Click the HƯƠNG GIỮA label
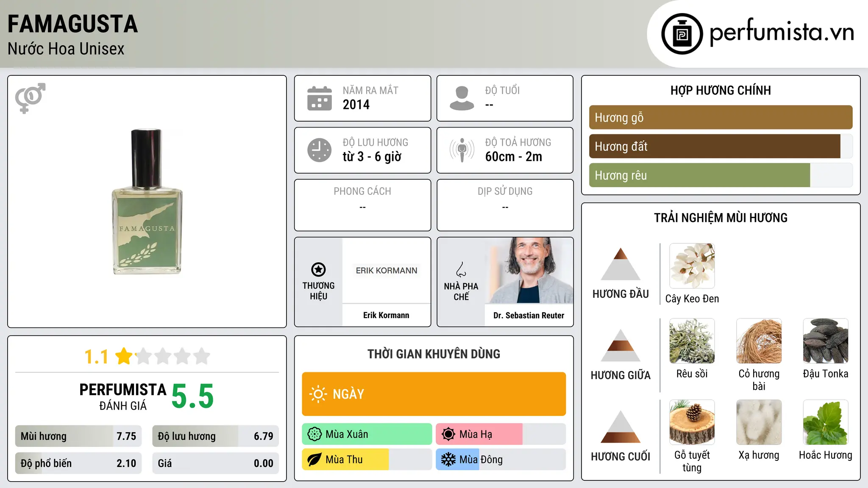The width and height of the screenshot is (868, 488). [620, 375]
